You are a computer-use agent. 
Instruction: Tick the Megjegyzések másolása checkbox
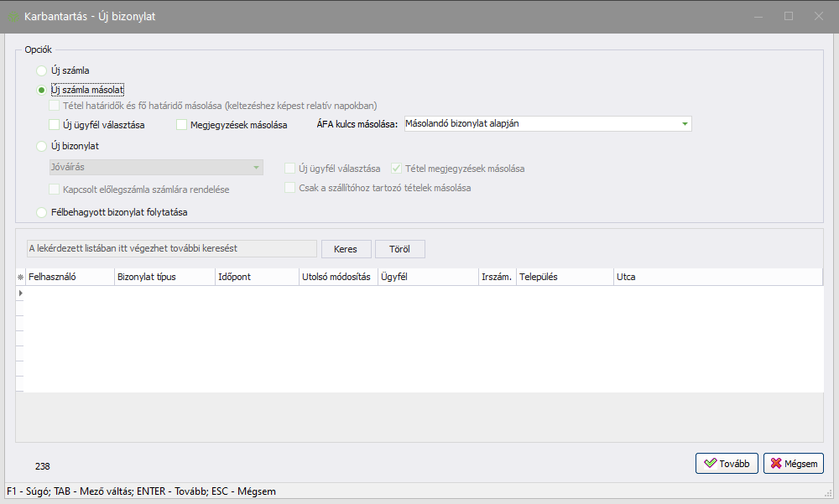(x=182, y=125)
